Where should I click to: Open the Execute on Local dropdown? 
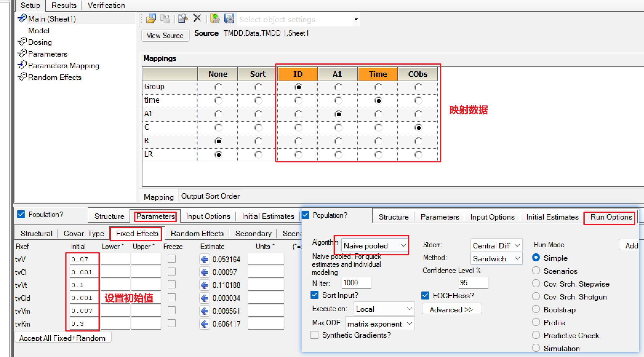[409, 309]
